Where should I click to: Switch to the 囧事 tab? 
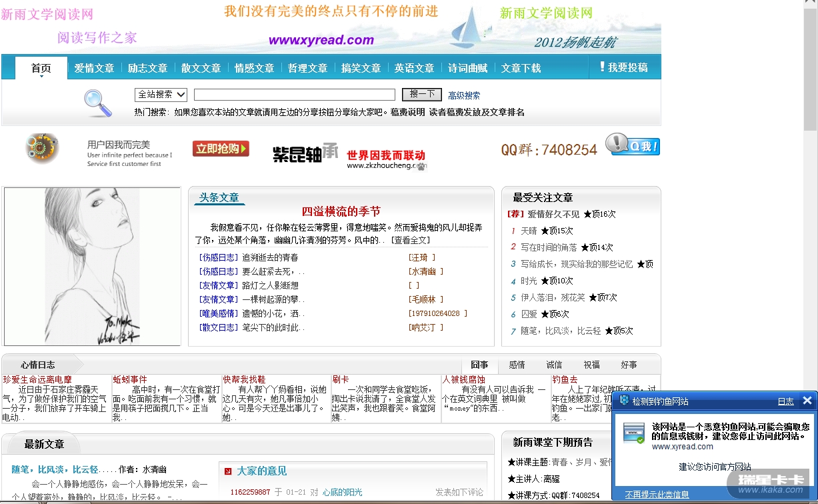point(479,365)
